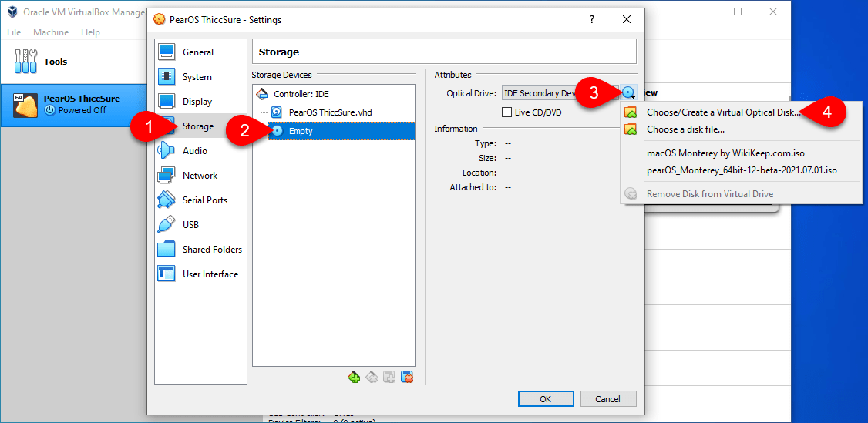Image resolution: width=868 pixels, height=423 pixels.
Task: Click the Powered Off status icon
Action: pyautogui.click(x=50, y=110)
